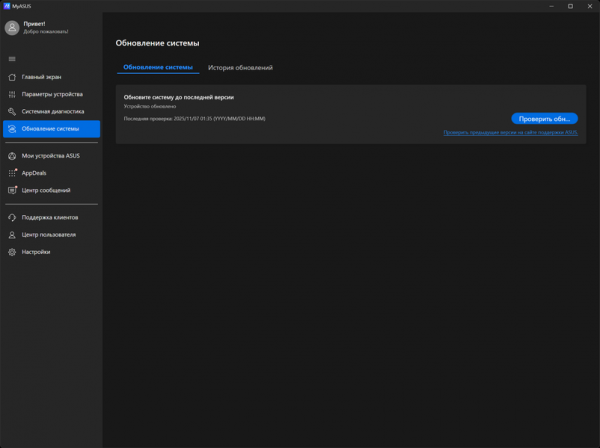Click the Привет! greeting text
This screenshot has width=600, height=448.
click(34, 24)
